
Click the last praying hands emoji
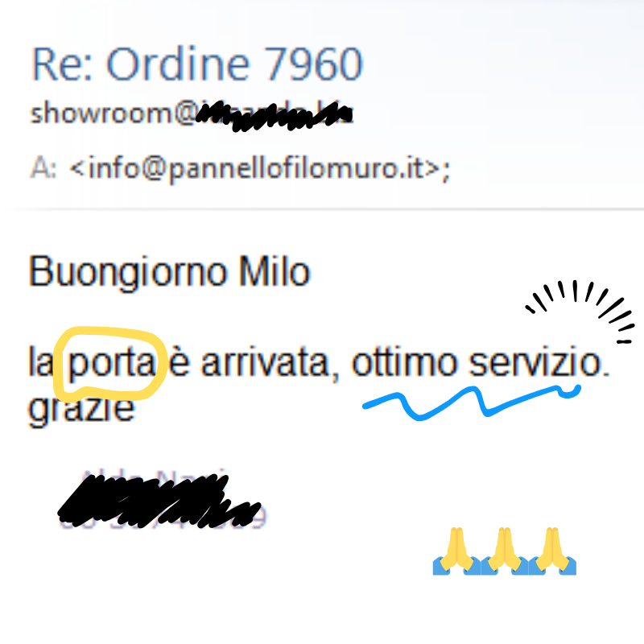point(552,551)
